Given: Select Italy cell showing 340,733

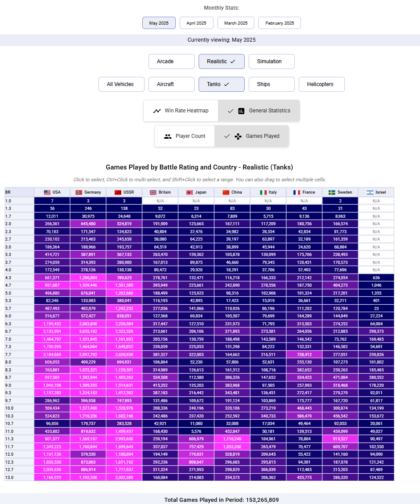Looking at the screenshot, I should pyautogui.click(x=268, y=416).
